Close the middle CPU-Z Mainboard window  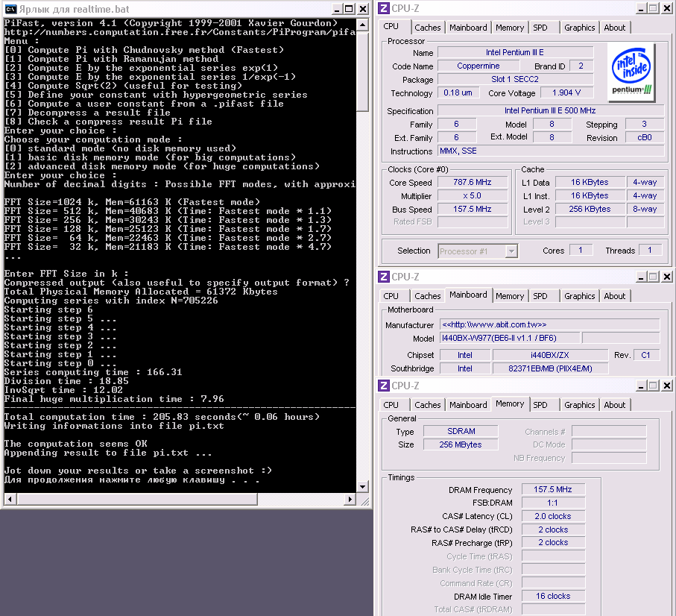[x=667, y=277]
